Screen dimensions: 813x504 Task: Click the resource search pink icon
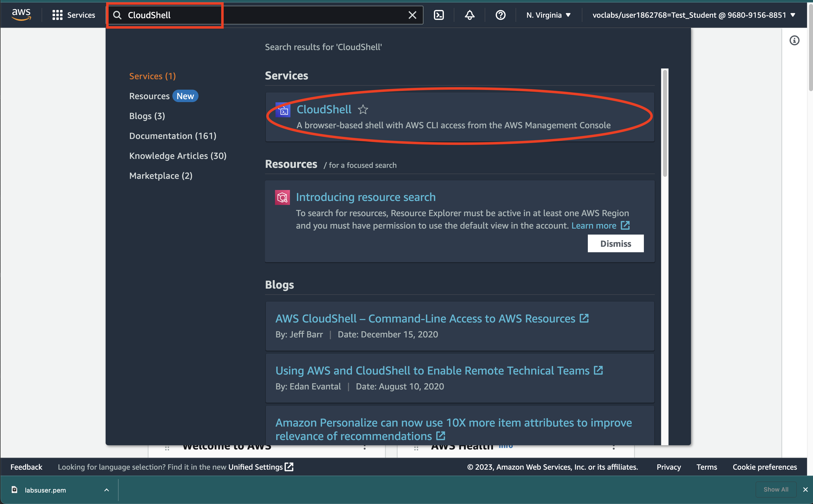coord(282,197)
